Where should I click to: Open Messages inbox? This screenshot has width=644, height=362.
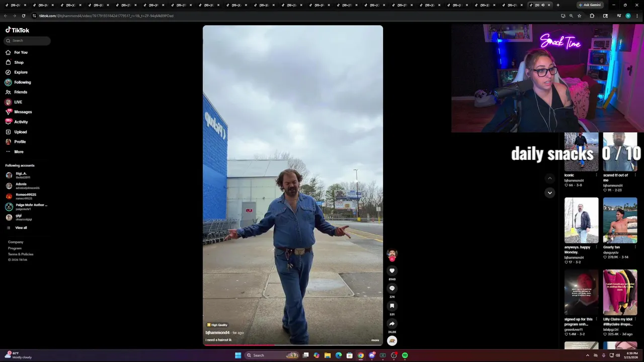pos(19,112)
